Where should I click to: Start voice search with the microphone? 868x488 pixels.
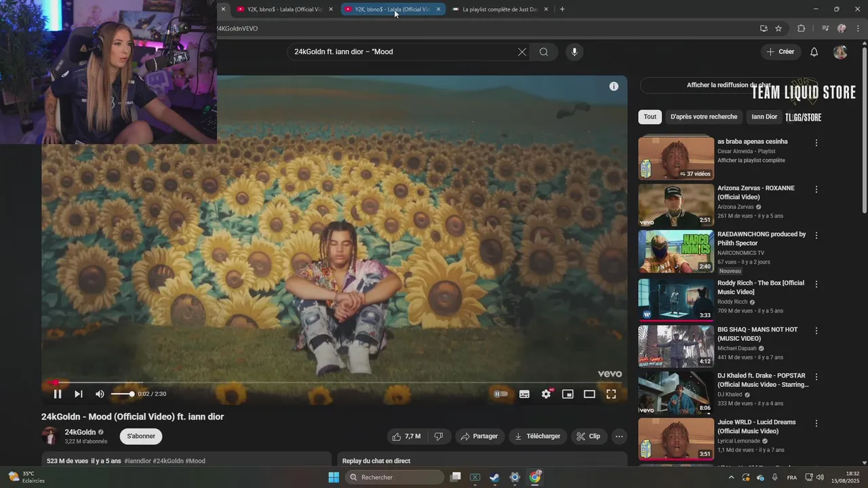coord(574,52)
